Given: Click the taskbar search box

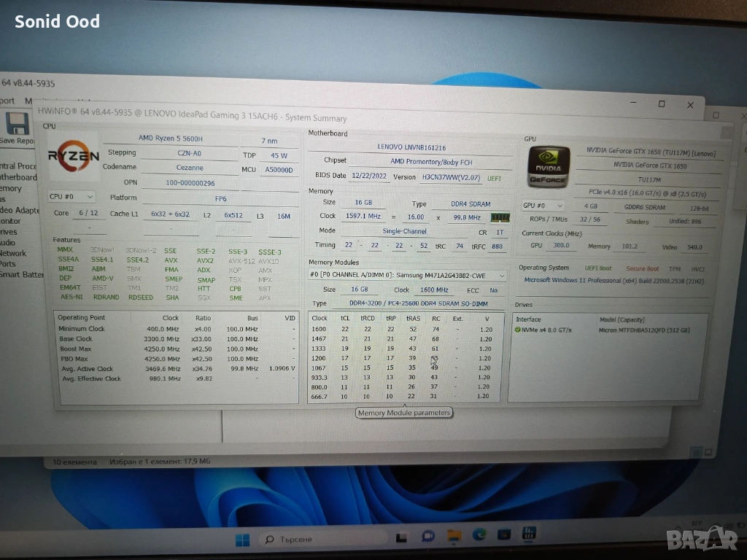Looking at the screenshot, I should tap(306, 540).
